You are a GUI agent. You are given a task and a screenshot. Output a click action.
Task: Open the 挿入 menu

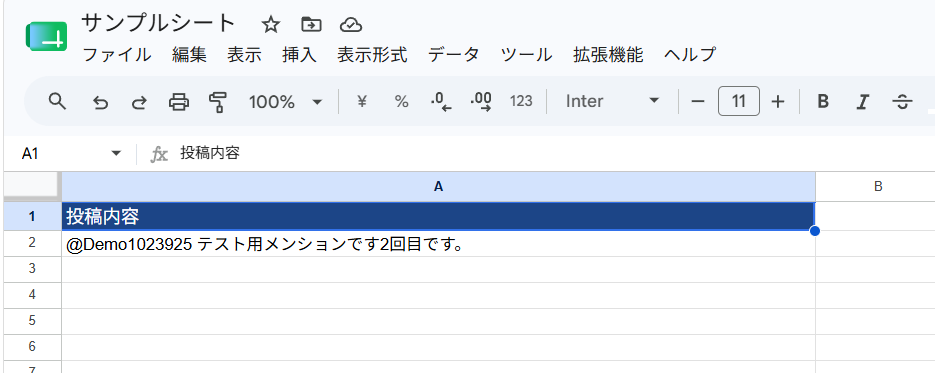pyautogui.click(x=299, y=55)
